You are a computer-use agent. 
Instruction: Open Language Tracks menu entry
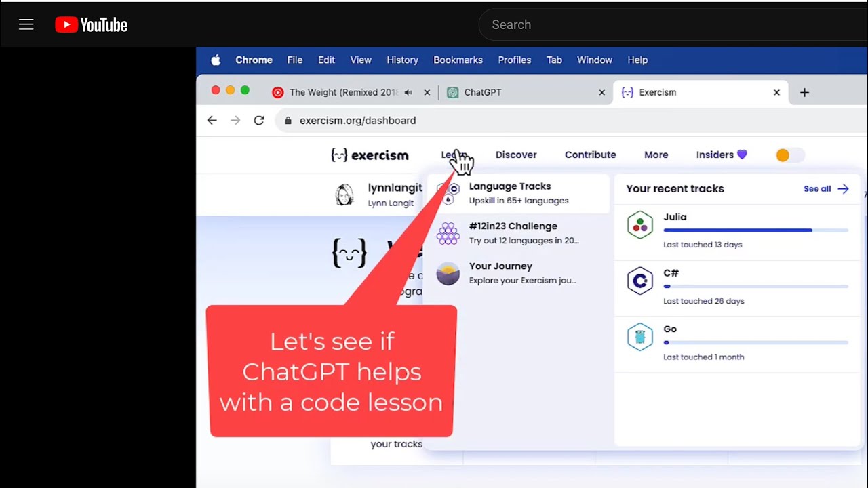(x=519, y=193)
